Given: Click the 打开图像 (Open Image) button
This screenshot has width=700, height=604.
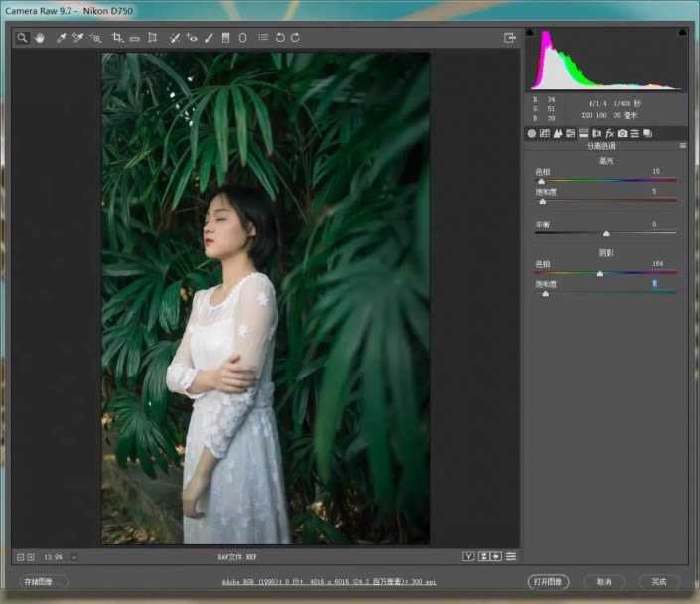Looking at the screenshot, I should (548, 581).
